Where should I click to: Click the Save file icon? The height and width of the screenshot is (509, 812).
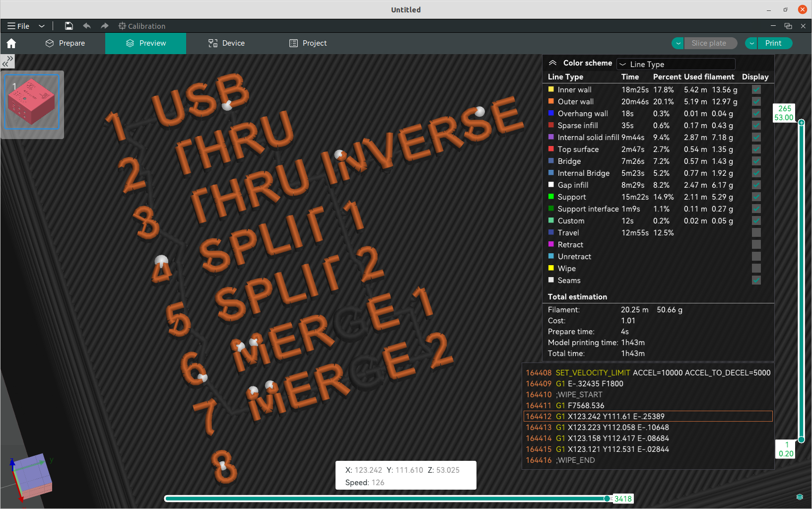(x=69, y=26)
